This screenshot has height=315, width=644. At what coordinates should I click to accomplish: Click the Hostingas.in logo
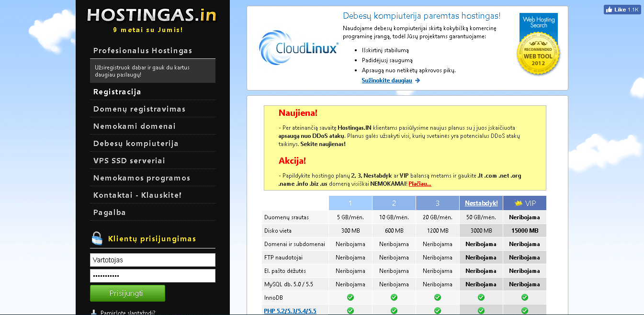click(x=151, y=15)
